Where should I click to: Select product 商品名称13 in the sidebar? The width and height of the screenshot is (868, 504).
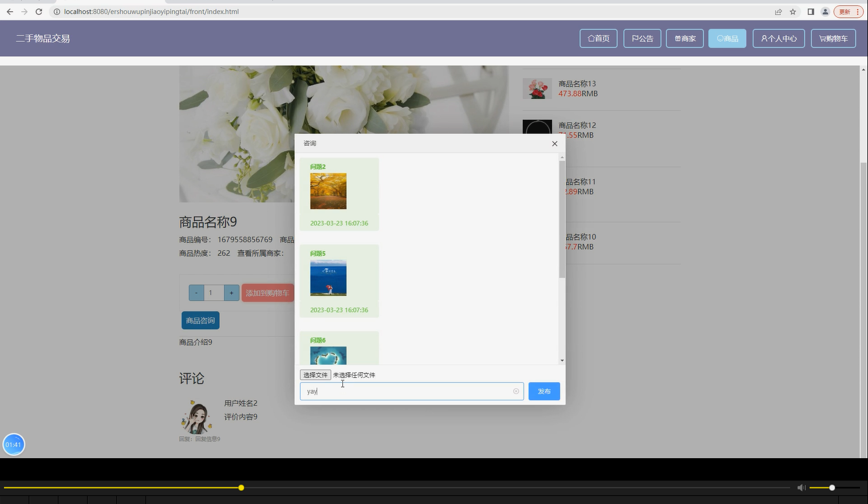577,84
